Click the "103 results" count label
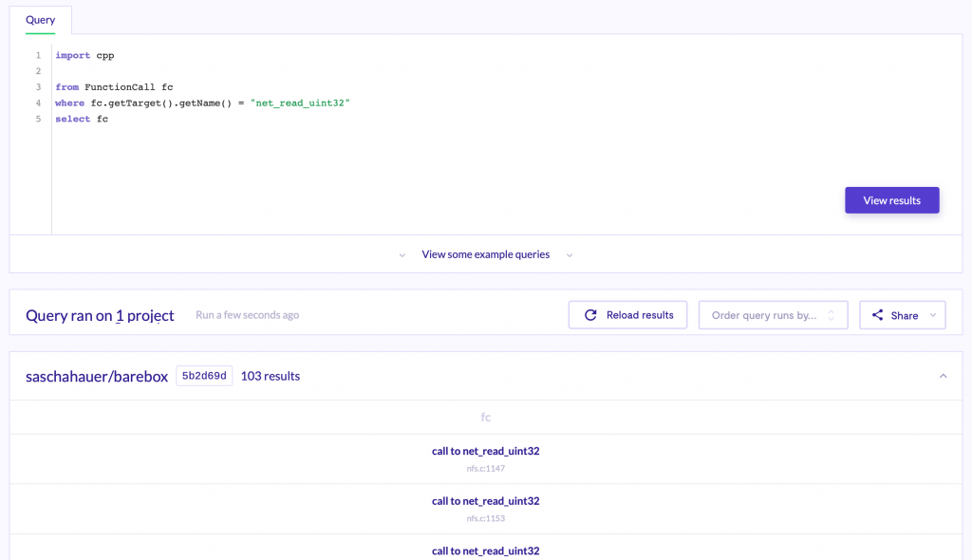Image resolution: width=972 pixels, height=560 pixels. (271, 376)
